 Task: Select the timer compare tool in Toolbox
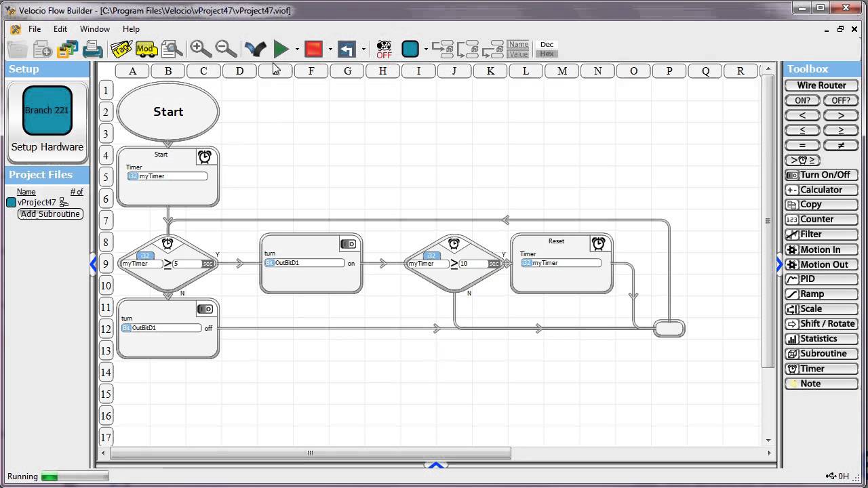[802, 160]
